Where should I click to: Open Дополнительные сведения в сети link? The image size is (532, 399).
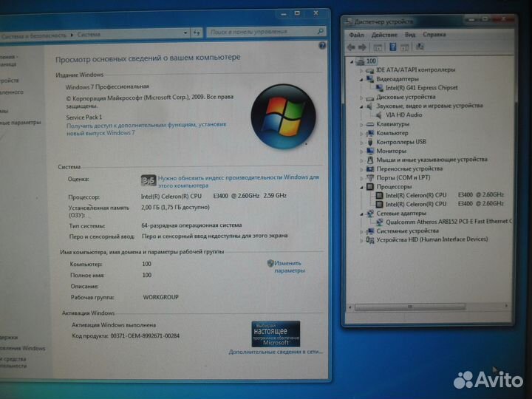click(x=276, y=352)
